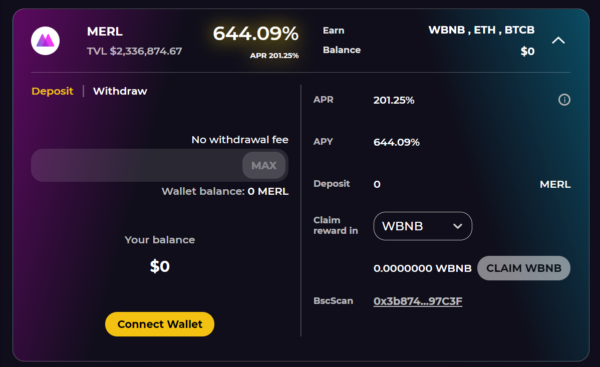This screenshot has height=367, width=600.
Task: Click the large 644.09% APY header value
Action: (256, 34)
